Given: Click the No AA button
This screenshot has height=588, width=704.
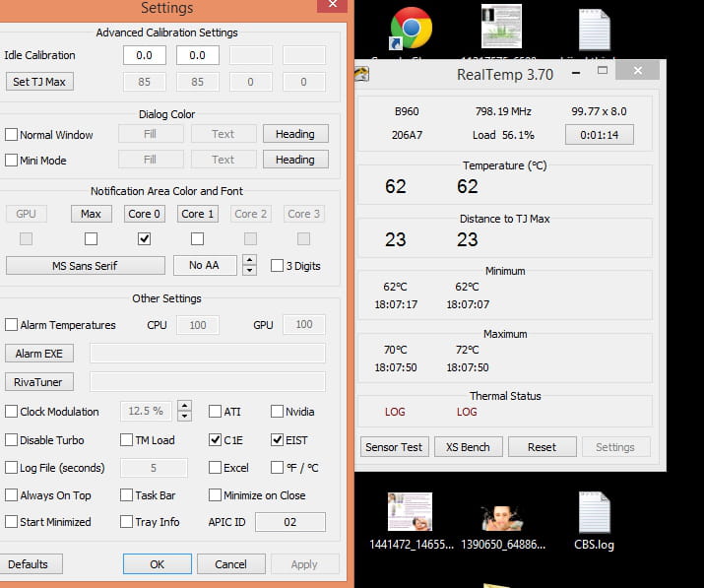Looking at the screenshot, I should point(205,266).
